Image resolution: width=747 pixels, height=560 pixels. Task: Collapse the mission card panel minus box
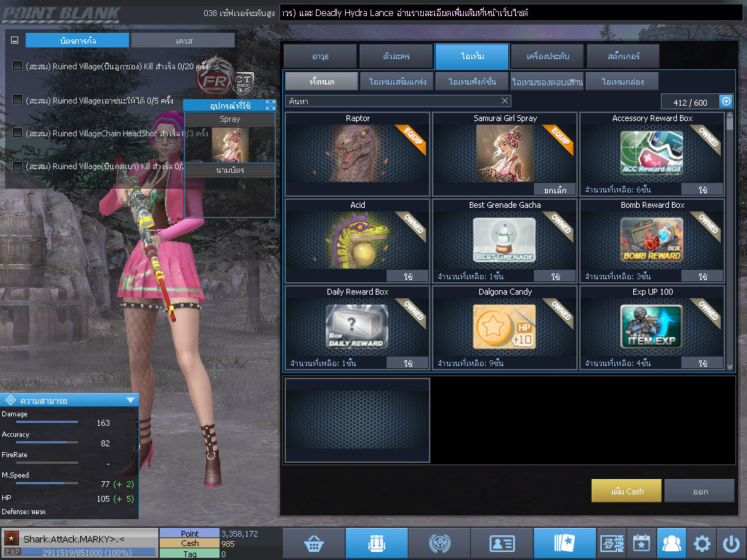click(x=15, y=41)
